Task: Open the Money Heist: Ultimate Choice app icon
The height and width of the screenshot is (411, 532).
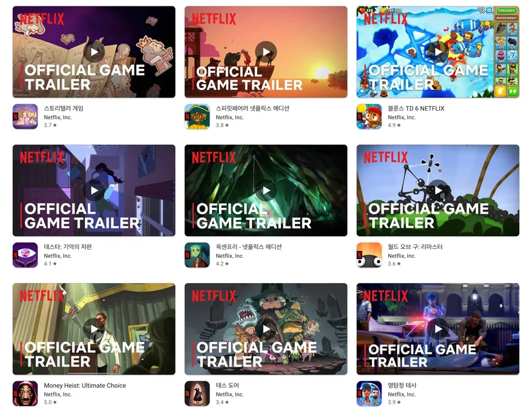Action: 25,394
